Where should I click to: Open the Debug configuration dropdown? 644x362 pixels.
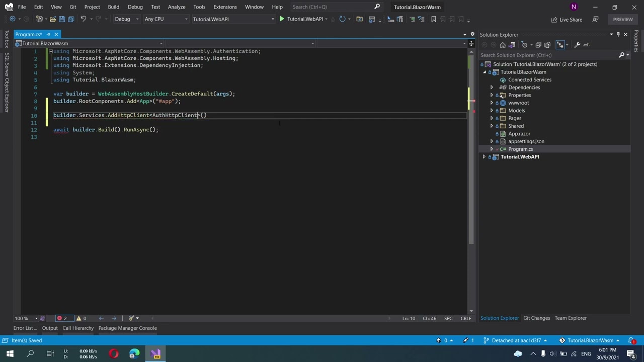click(126, 19)
